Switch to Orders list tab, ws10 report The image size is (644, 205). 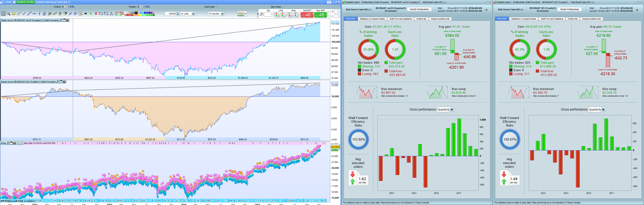(x=421, y=19)
